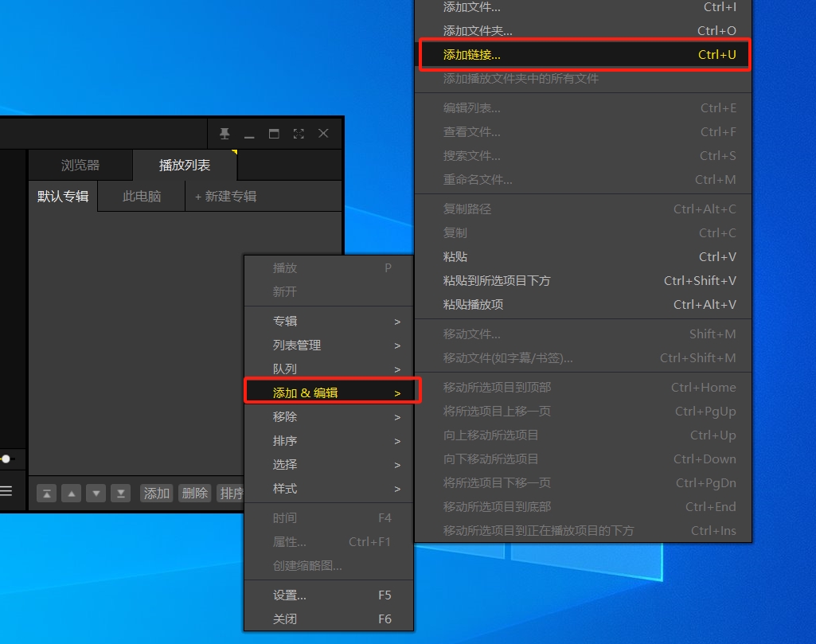
Task: Click the 删除 button below the playlist
Action: (195, 493)
